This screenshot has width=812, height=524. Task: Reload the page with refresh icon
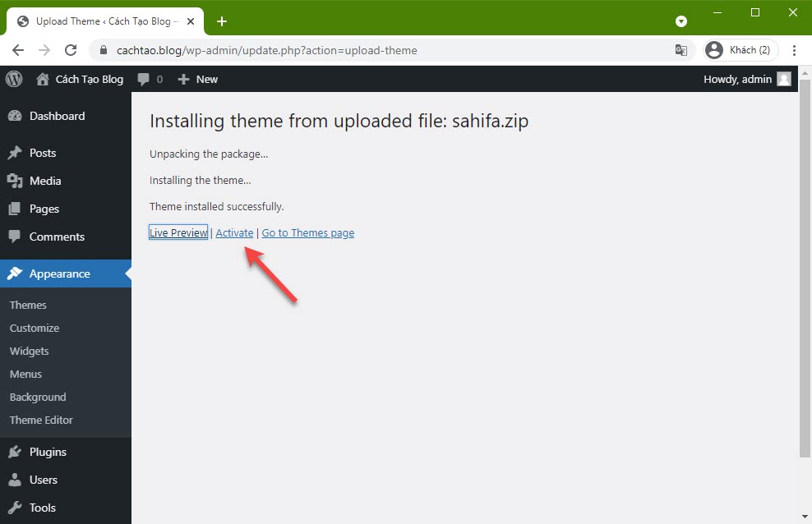71,50
